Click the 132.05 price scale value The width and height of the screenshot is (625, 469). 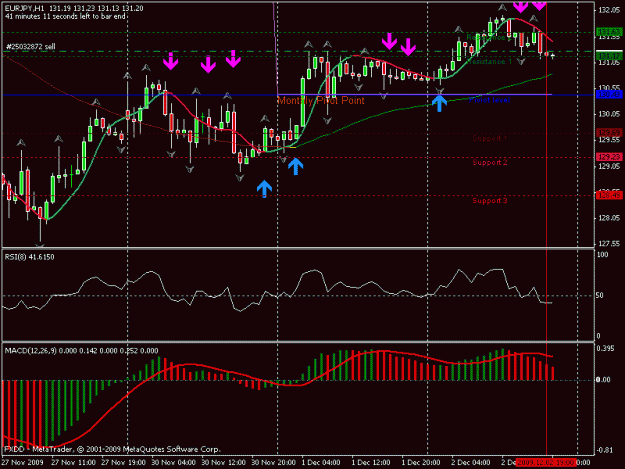609,10
